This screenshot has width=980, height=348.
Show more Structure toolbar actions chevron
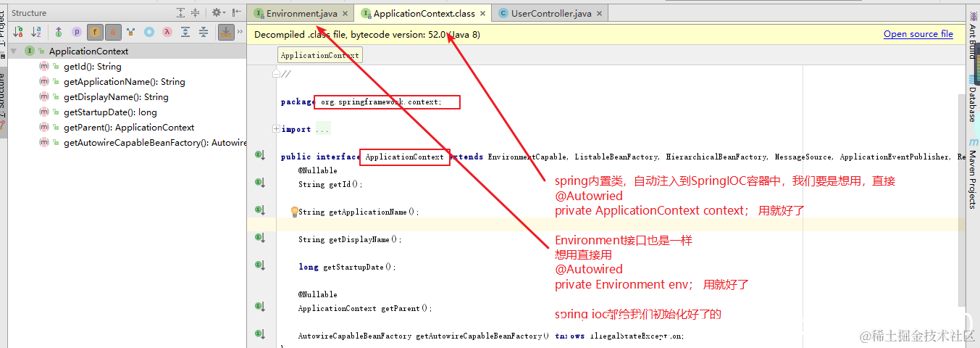(x=241, y=32)
